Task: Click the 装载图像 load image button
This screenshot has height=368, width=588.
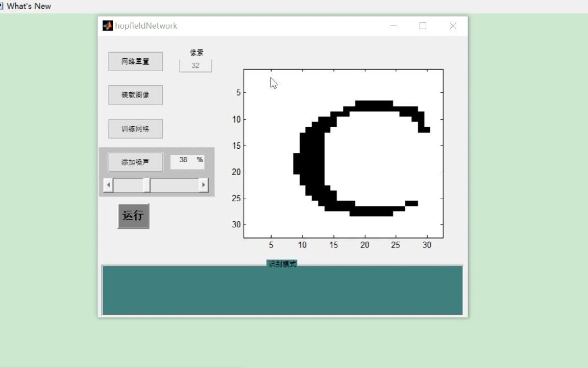Action: coord(135,95)
